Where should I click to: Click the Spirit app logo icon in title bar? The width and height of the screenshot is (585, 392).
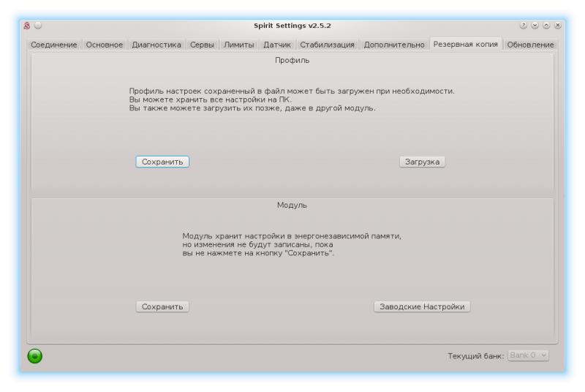point(27,26)
